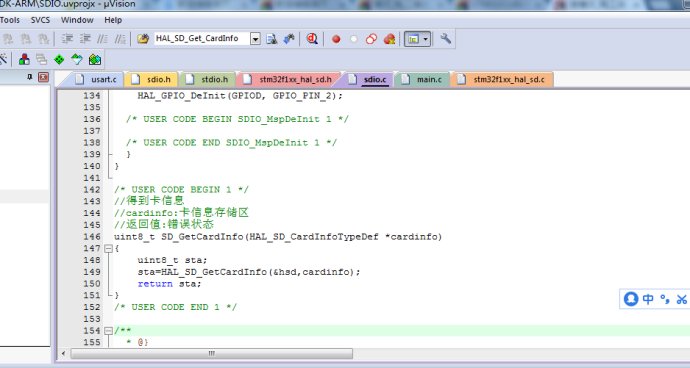Image resolution: width=690 pixels, height=368 pixels.
Task: Click the Select Software Packs icon
Action: pos(77,59)
